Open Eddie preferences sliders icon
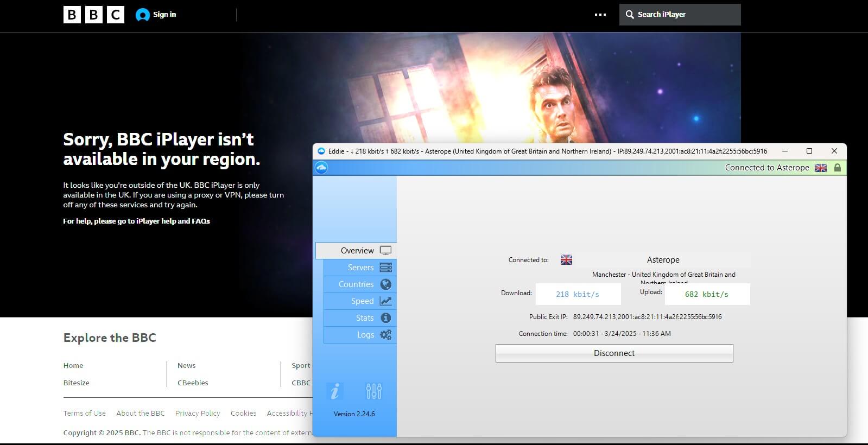The width and height of the screenshot is (868, 445). point(374,391)
